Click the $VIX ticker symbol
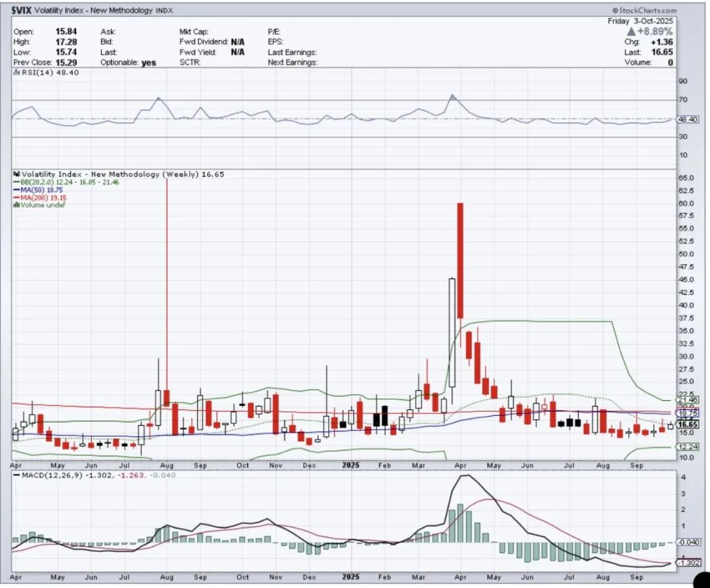710x588 pixels. [x=21, y=10]
